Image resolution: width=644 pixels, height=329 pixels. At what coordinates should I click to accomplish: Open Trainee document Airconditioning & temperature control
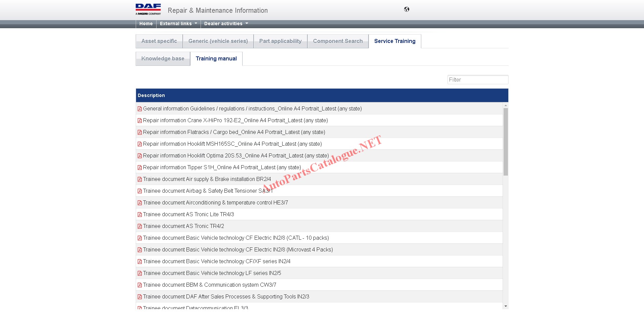215,203
